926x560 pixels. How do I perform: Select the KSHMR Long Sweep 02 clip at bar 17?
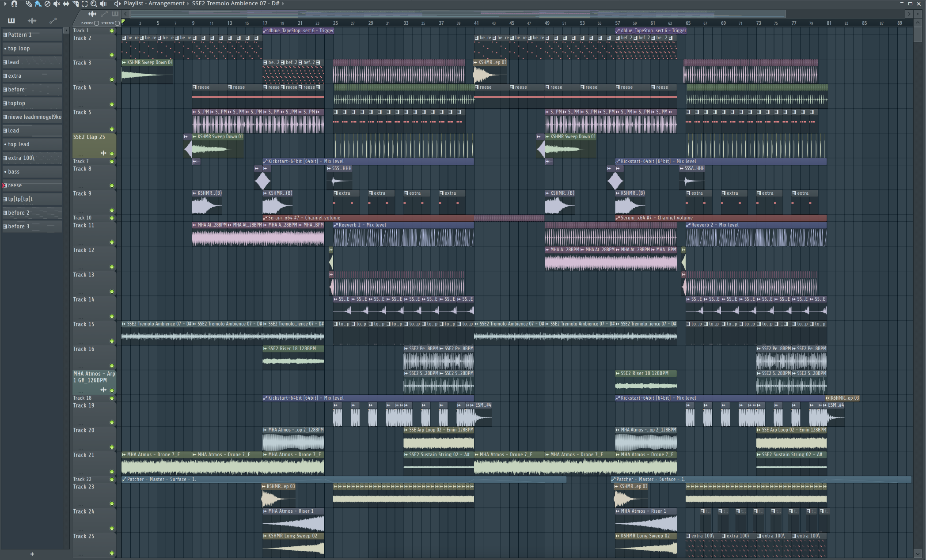(x=293, y=545)
